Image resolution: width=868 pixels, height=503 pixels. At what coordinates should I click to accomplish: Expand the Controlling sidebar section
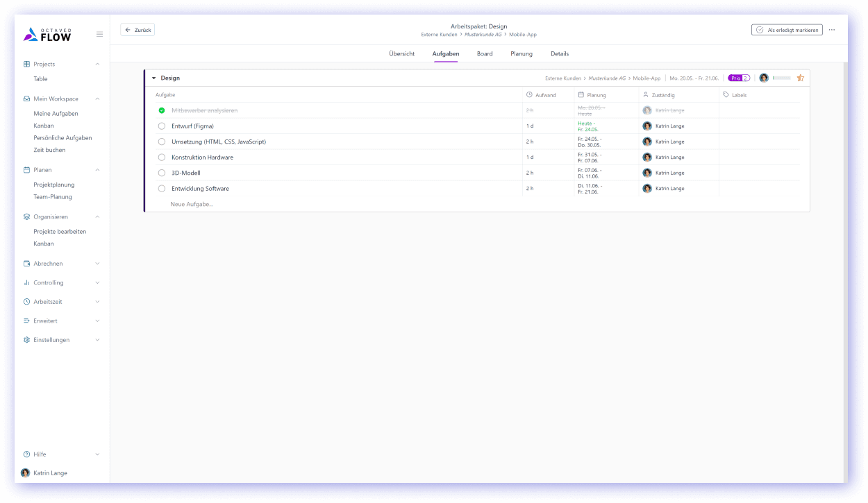pos(97,283)
